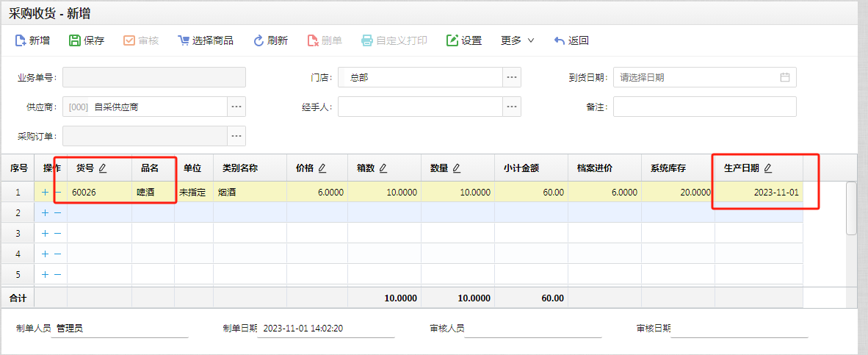
Task: Click minus icon in row 2
Action: [x=57, y=212]
